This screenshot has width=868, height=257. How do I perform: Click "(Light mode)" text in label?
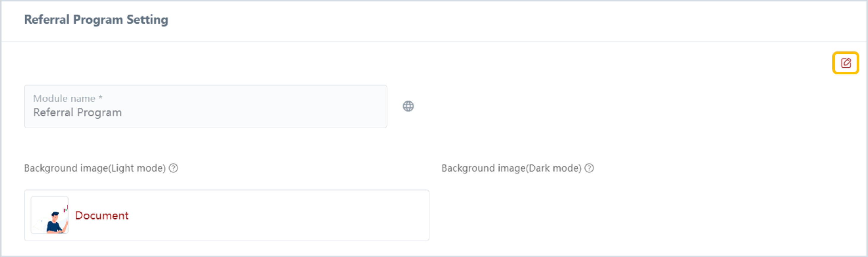pos(137,168)
